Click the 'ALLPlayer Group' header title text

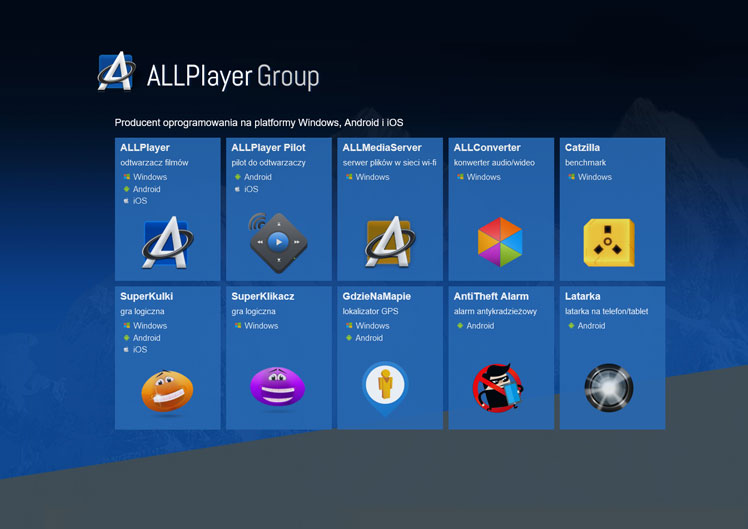coord(233,76)
